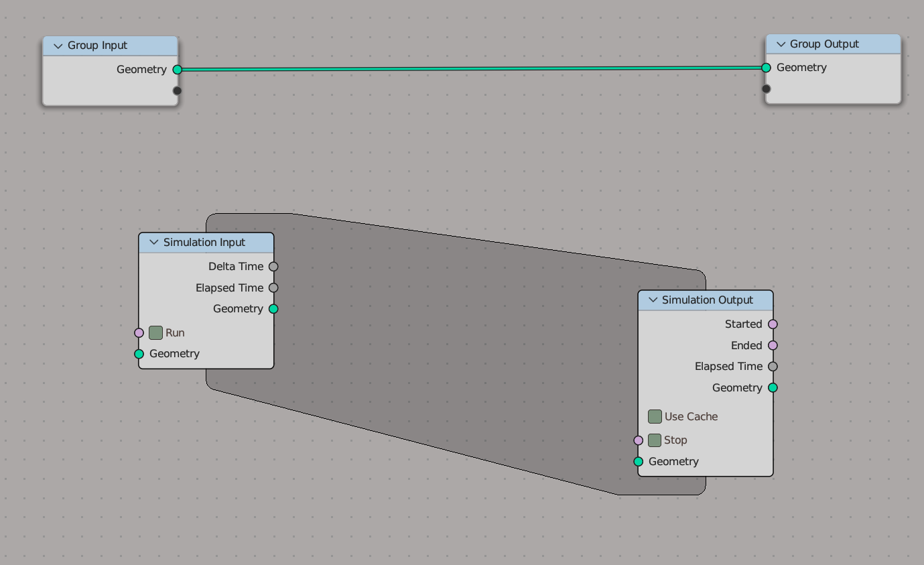Collapse the Group Input node
The height and width of the screenshot is (565, 924).
pyautogui.click(x=58, y=46)
